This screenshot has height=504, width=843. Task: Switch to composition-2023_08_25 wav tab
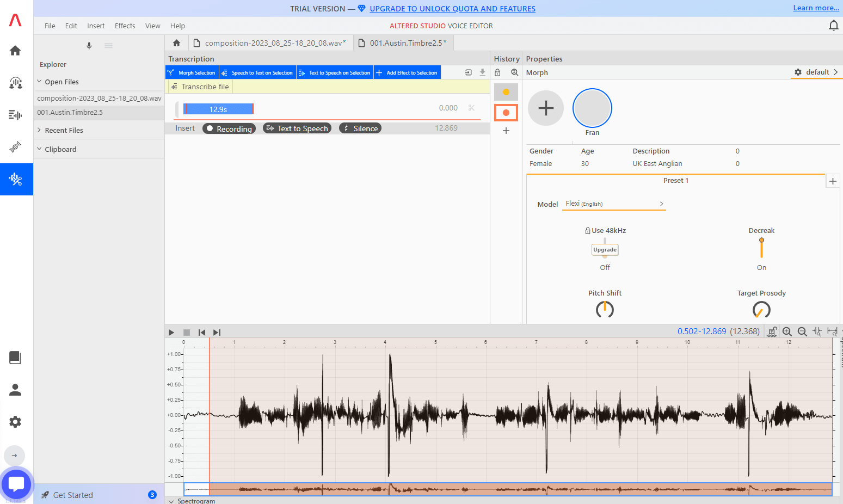point(270,43)
